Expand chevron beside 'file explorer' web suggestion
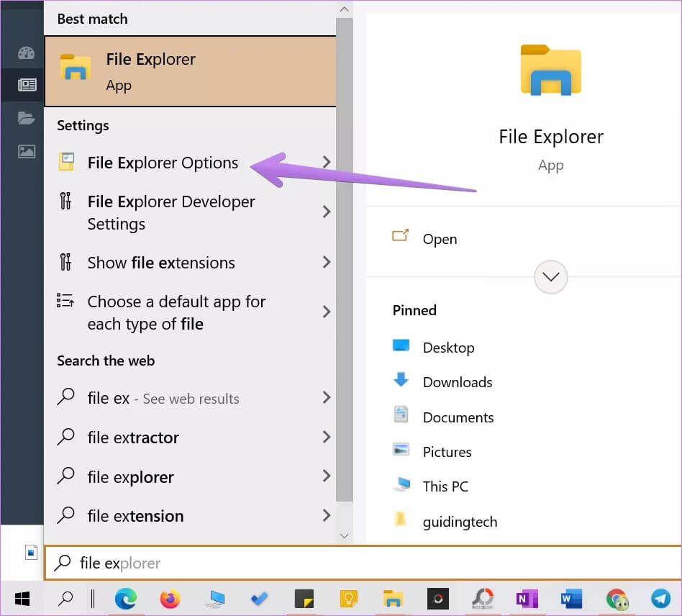Image resolution: width=682 pixels, height=616 pixels. click(x=327, y=476)
